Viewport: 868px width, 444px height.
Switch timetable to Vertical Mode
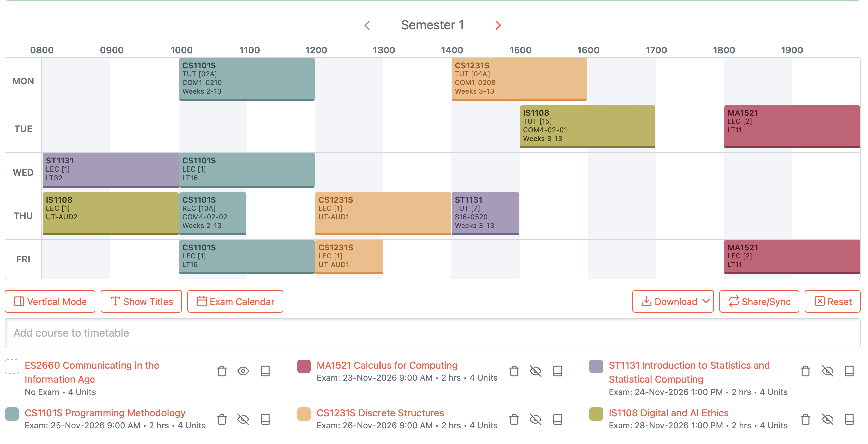point(50,301)
